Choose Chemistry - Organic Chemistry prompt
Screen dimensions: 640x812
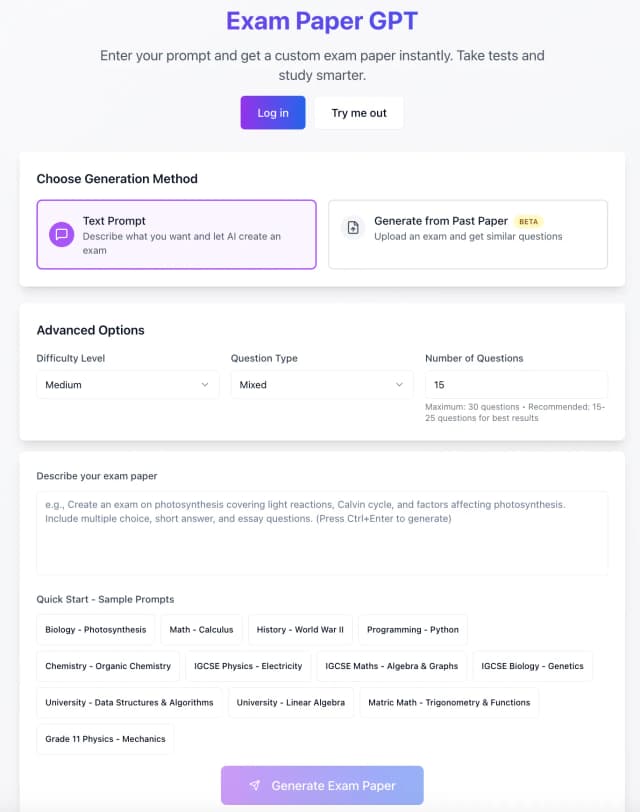[108, 666]
